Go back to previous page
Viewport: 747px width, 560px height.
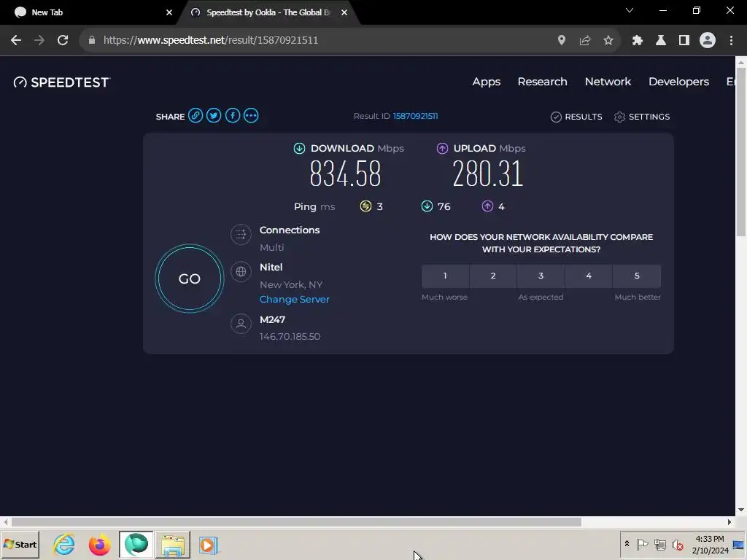pos(16,41)
